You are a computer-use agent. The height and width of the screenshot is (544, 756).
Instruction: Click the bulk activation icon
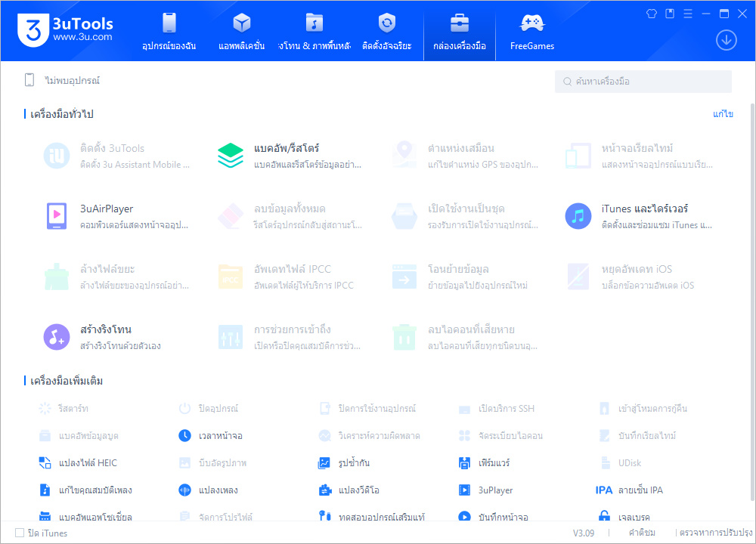[404, 216]
